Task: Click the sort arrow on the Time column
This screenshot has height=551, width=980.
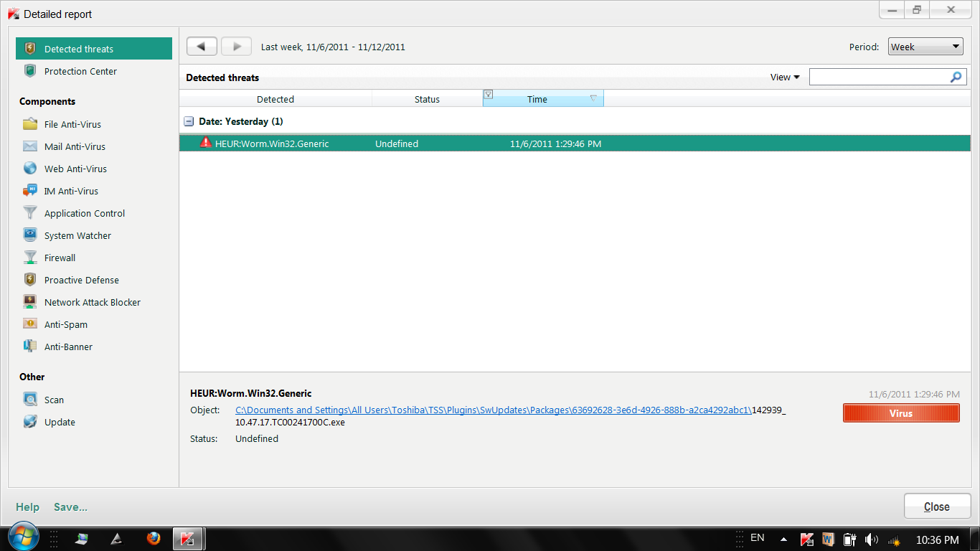Action: (x=593, y=99)
